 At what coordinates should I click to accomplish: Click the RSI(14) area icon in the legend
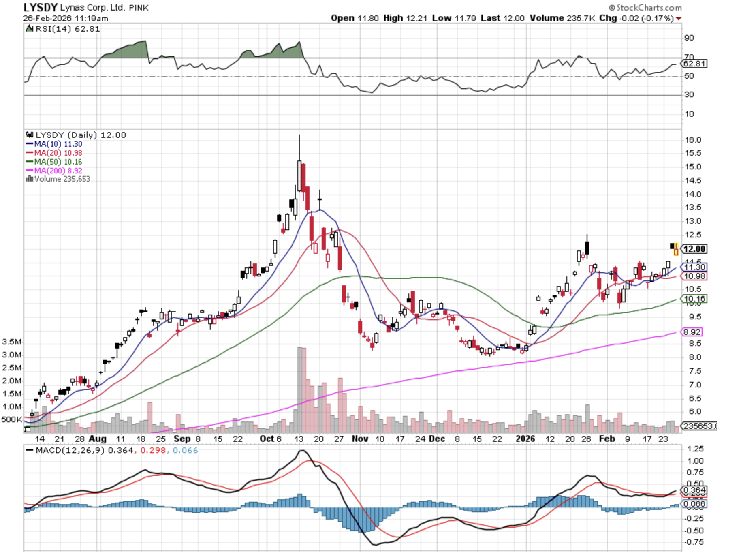click(x=30, y=29)
